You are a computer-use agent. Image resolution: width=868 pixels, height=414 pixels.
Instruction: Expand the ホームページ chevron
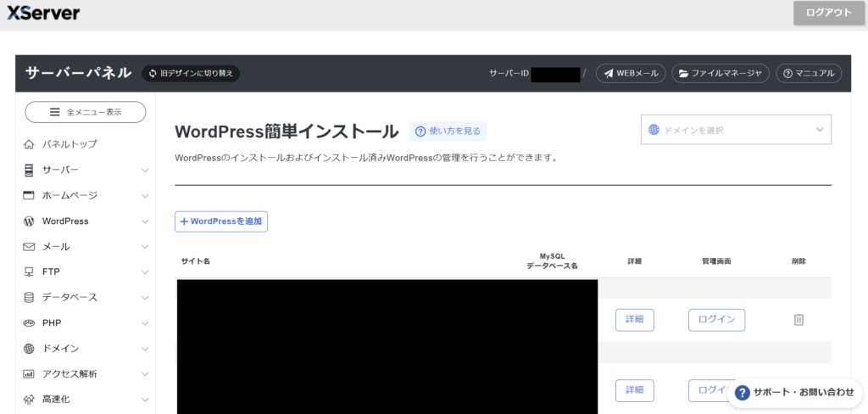(x=145, y=196)
